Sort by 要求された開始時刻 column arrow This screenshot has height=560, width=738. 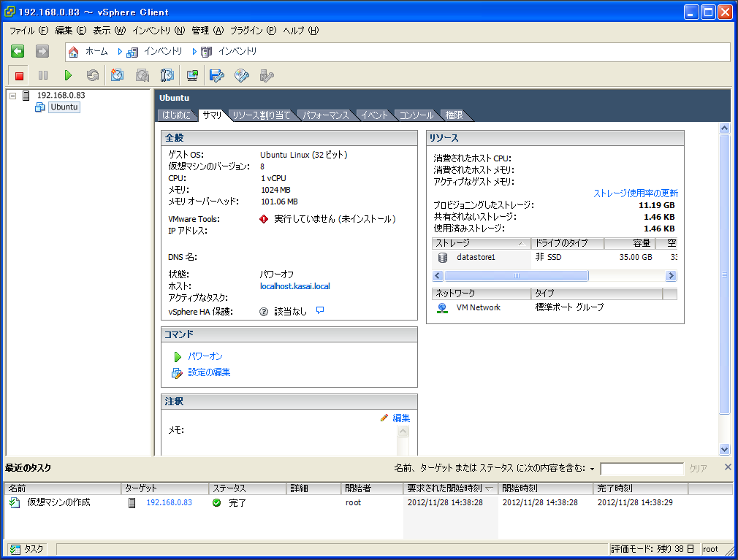tap(489, 488)
